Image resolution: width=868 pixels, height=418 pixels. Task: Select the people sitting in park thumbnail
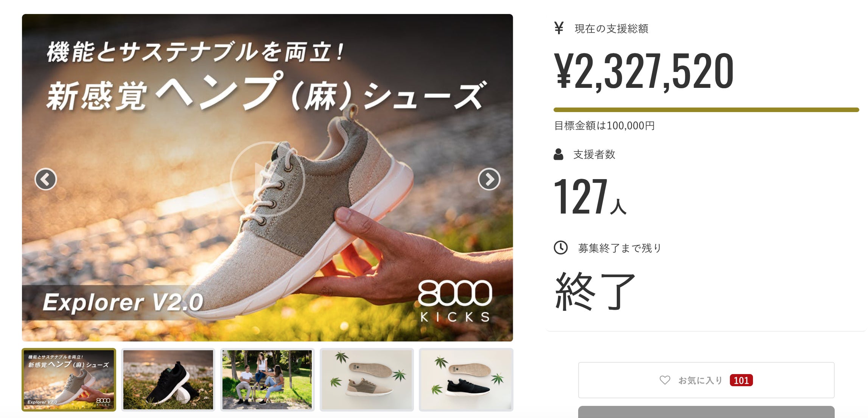267,379
